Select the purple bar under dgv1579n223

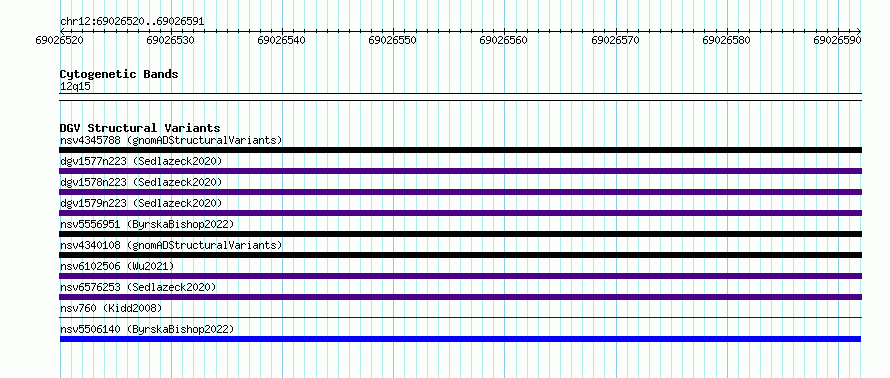pos(461,213)
